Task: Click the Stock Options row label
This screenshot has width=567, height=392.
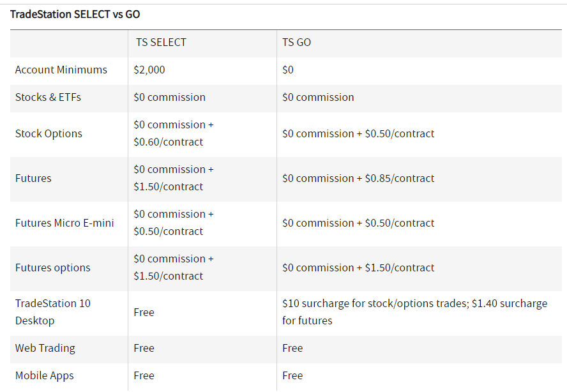Action: (x=49, y=133)
